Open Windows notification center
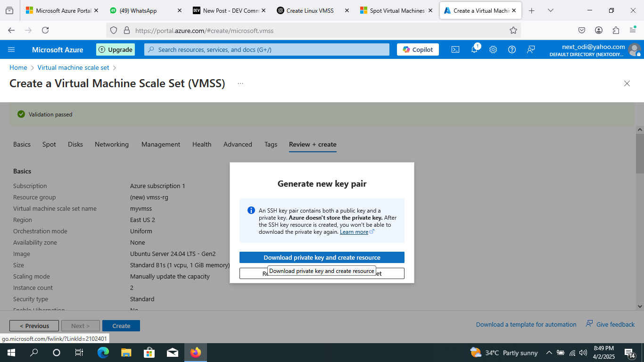The height and width of the screenshot is (362, 644). 630,353
